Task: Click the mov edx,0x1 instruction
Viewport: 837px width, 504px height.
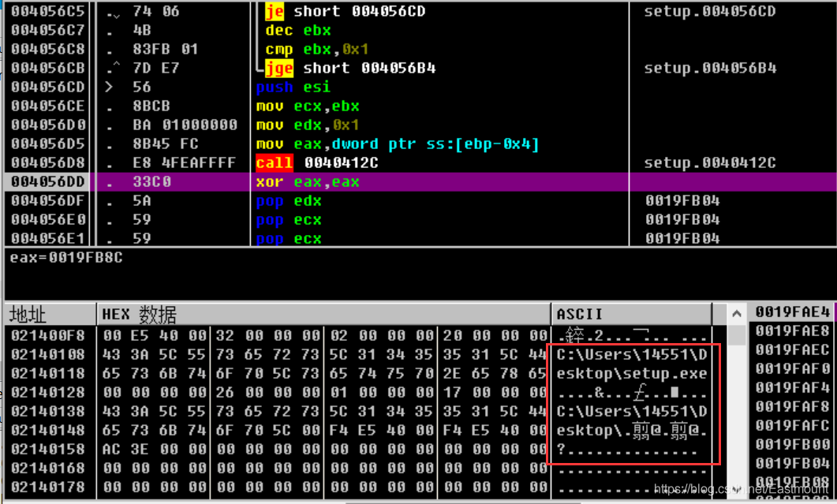Action: (x=308, y=125)
